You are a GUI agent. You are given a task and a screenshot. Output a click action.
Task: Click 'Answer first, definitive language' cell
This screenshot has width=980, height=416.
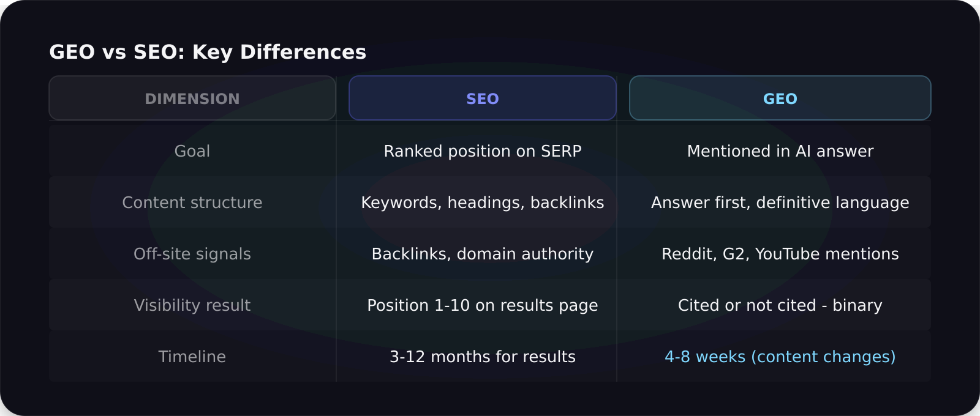[780, 202]
